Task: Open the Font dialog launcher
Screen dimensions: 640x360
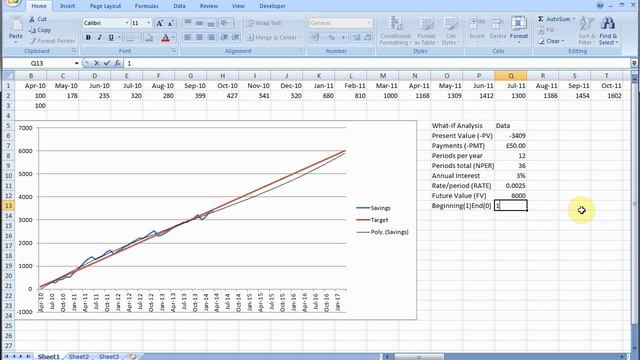Action: click(x=174, y=51)
